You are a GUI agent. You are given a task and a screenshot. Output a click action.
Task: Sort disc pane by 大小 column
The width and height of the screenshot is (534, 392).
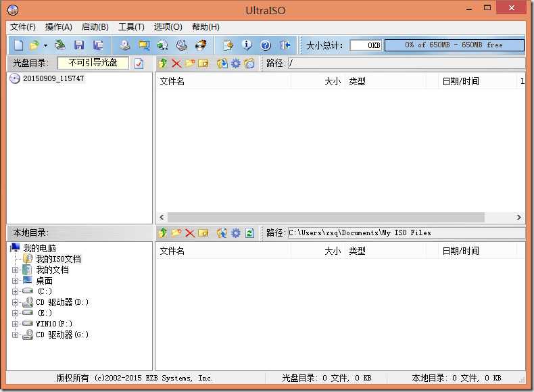318,81
